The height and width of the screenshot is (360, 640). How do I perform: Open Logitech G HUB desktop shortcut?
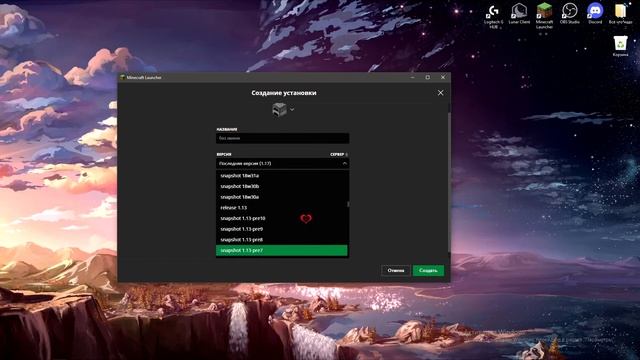tap(493, 17)
